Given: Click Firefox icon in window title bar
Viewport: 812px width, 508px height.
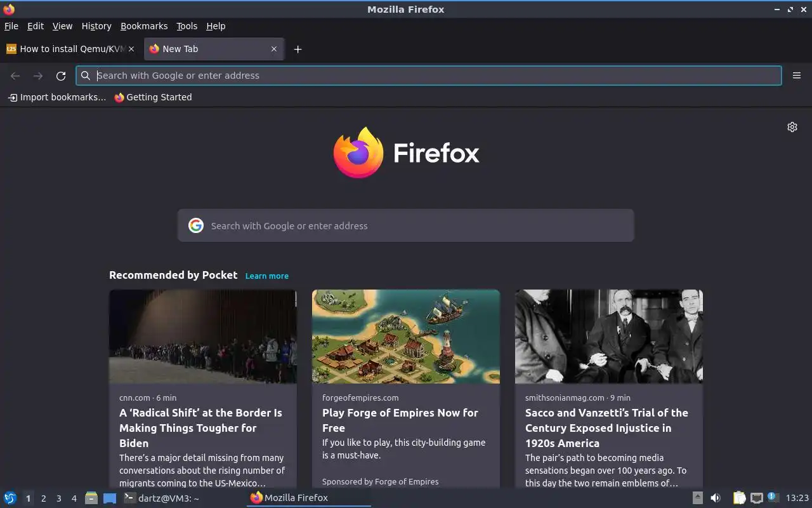Looking at the screenshot, I should [x=9, y=10].
